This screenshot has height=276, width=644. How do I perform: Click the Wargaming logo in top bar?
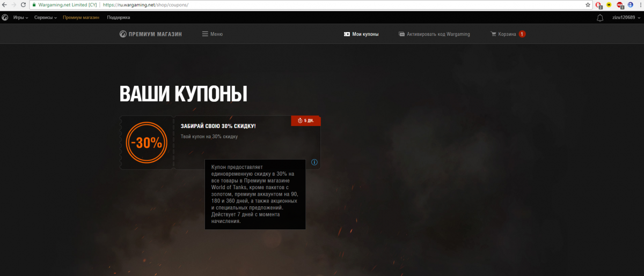tap(5, 18)
